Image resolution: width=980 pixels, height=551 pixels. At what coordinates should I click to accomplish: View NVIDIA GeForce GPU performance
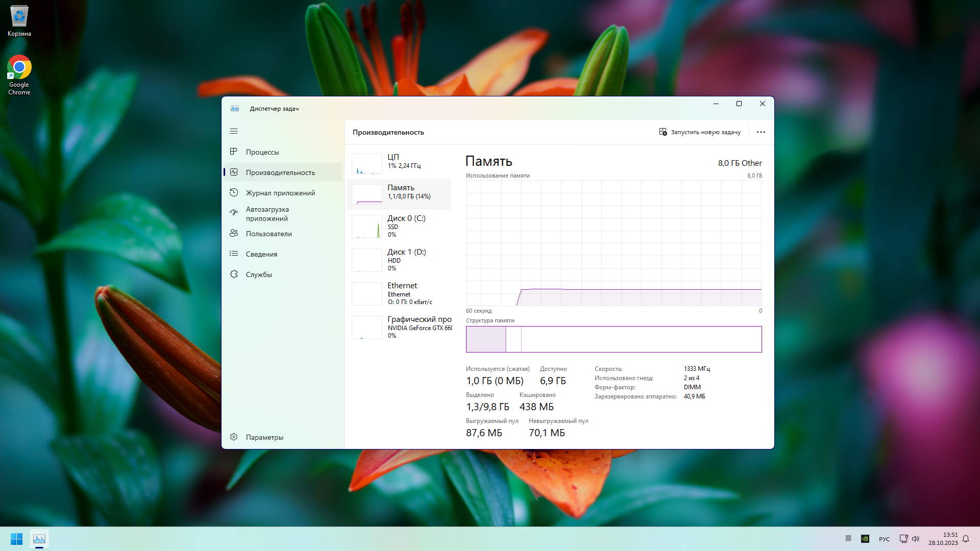(401, 327)
